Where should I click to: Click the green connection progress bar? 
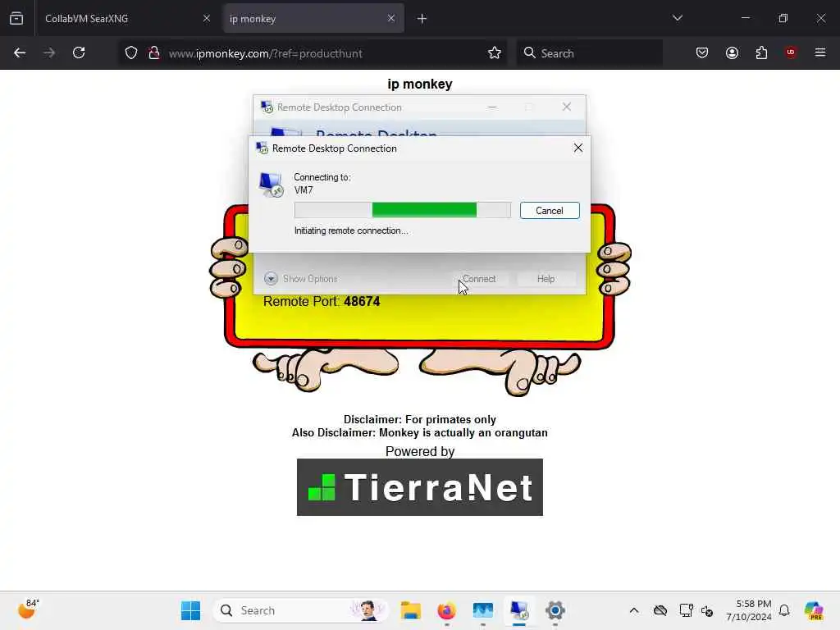coord(402,210)
